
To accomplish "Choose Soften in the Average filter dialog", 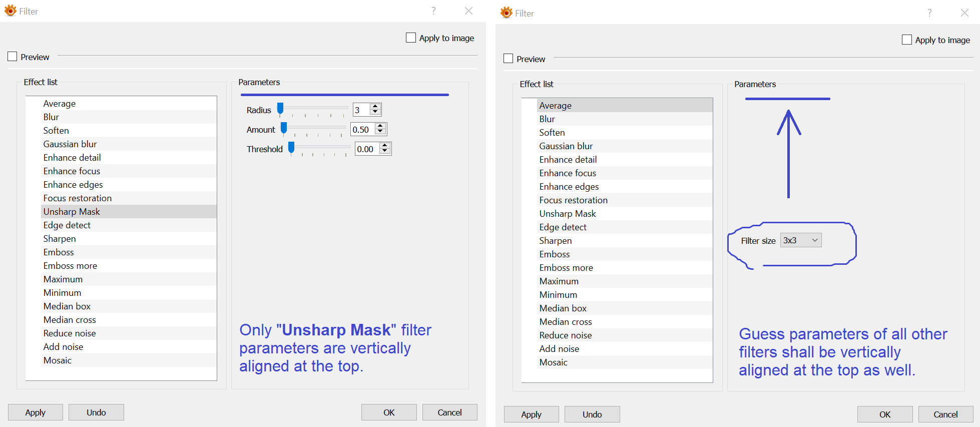I will [x=625, y=133].
